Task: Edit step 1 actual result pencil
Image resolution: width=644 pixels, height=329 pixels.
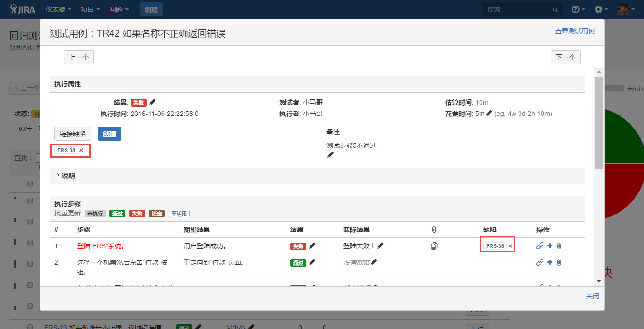Action: tap(380, 245)
